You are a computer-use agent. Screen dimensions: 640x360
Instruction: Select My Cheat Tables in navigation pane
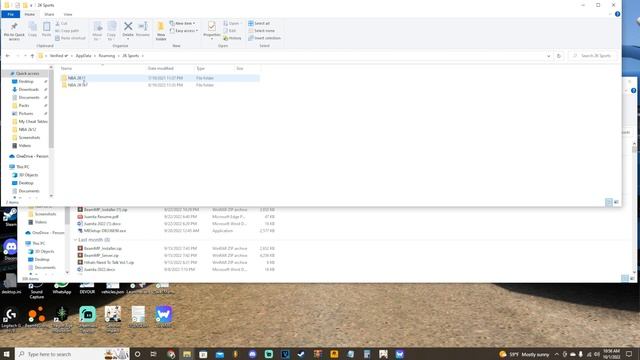[x=33, y=122]
